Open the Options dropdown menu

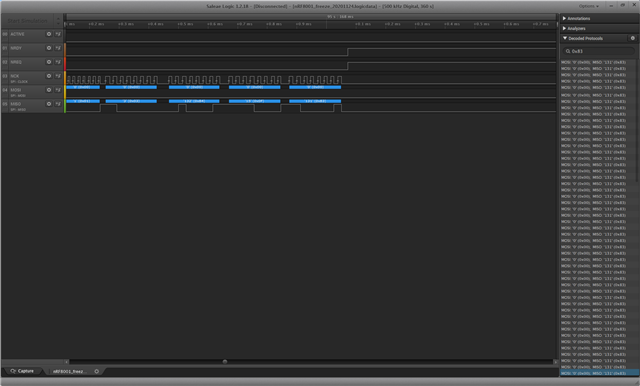pyautogui.click(x=589, y=6)
